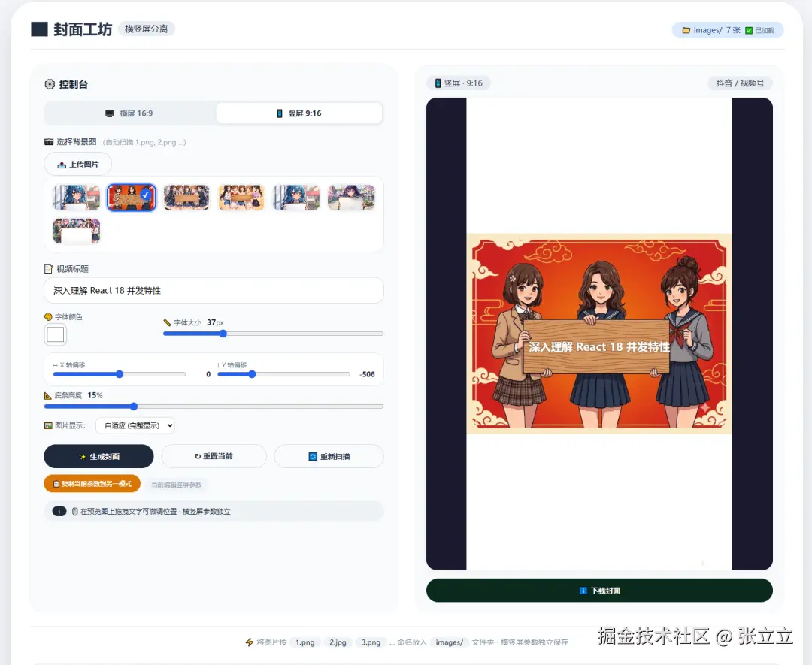Select the seventh thumbnail in second row
The height and width of the screenshot is (665, 812).
pos(77,231)
